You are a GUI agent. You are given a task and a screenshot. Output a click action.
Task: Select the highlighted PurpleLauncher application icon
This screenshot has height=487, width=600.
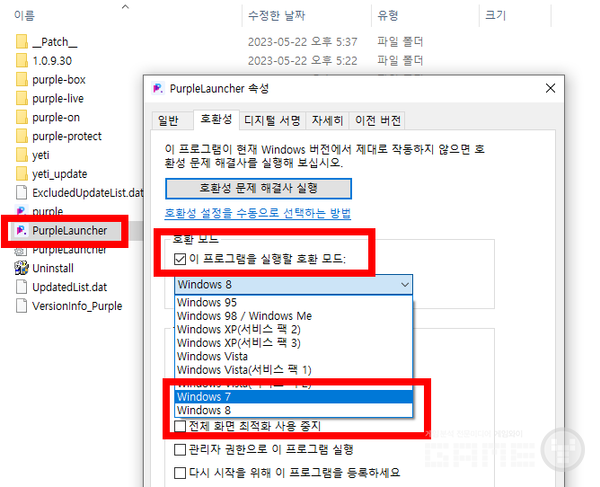click(20, 231)
